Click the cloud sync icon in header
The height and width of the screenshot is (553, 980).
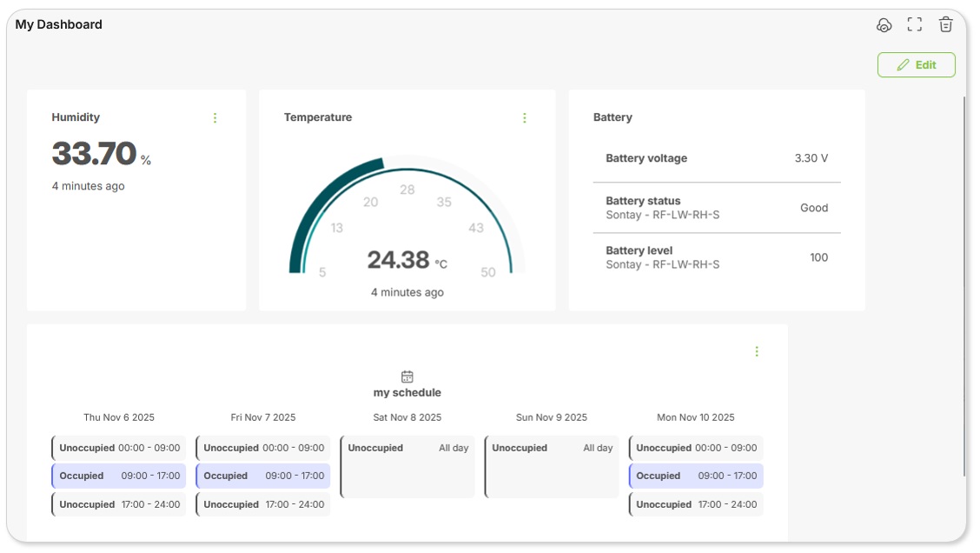click(884, 25)
